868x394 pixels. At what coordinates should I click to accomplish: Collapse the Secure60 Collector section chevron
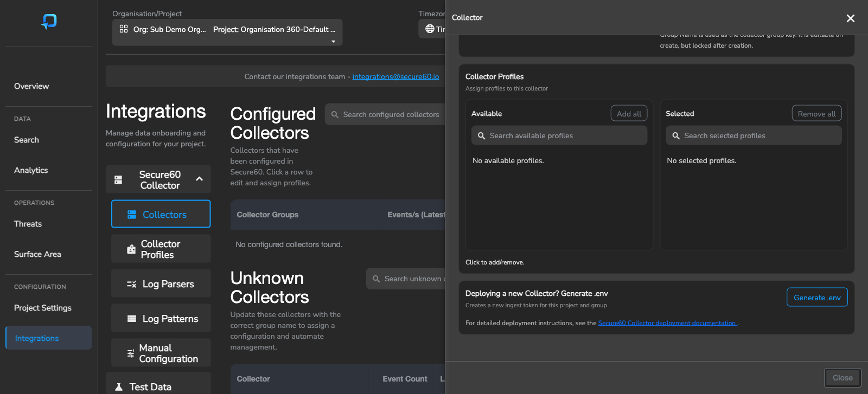coord(199,179)
